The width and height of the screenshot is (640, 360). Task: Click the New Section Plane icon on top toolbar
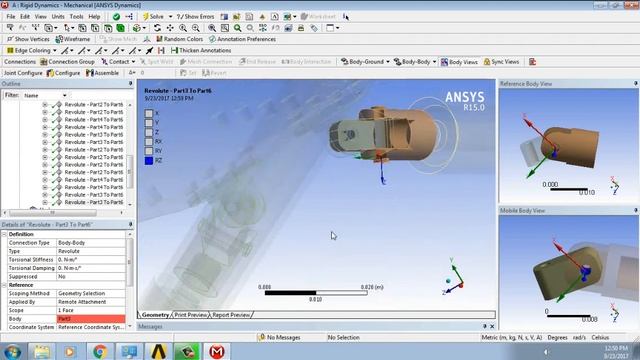click(x=224, y=17)
